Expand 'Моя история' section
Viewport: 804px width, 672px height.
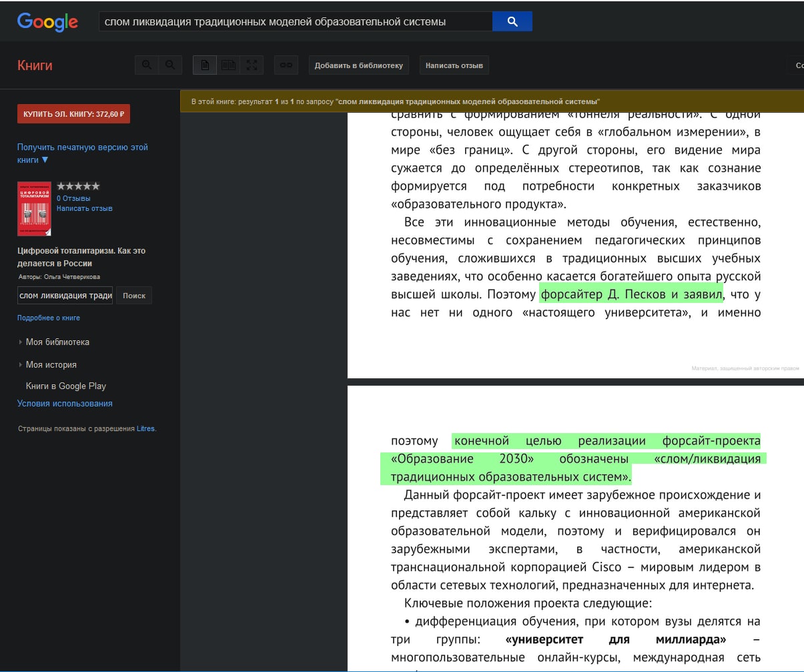tap(51, 364)
